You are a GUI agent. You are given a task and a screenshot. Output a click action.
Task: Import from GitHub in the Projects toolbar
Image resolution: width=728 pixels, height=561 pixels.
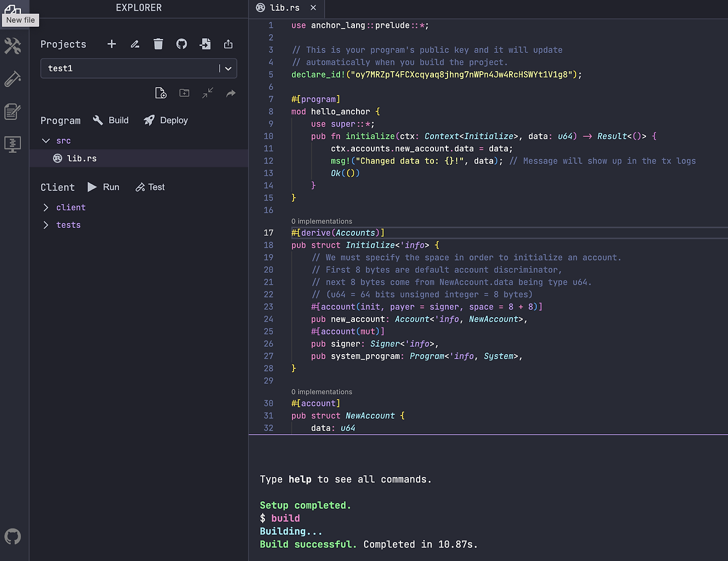(181, 44)
